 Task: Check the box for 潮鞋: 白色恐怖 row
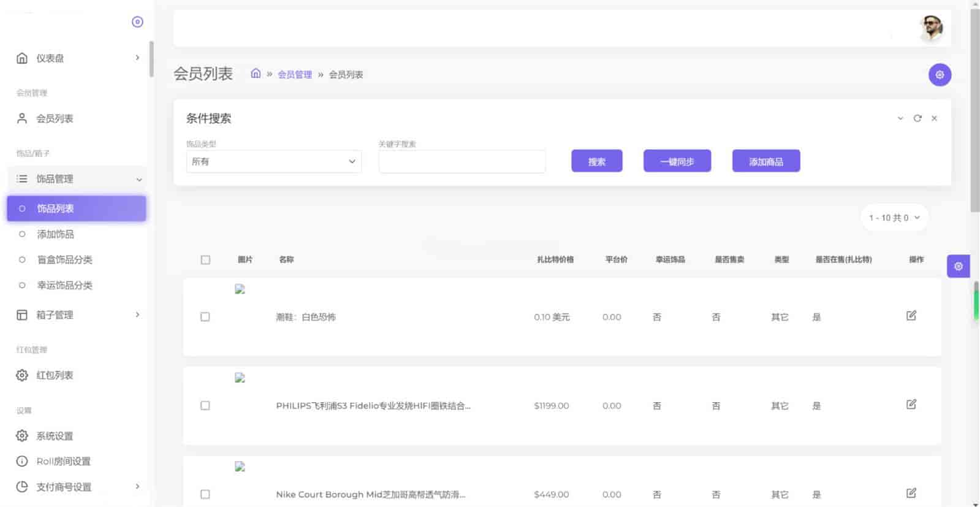[x=205, y=317]
